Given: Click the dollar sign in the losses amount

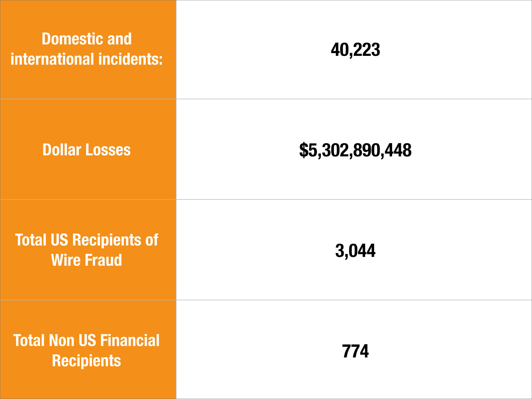Looking at the screenshot, I should click(x=303, y=150).
